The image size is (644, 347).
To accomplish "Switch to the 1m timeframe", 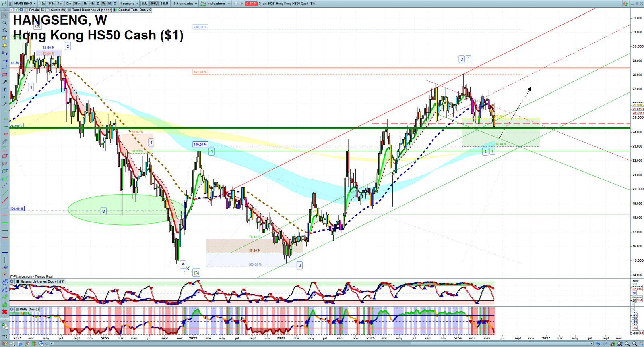I will pyautogui.click(x=60, y=3).
